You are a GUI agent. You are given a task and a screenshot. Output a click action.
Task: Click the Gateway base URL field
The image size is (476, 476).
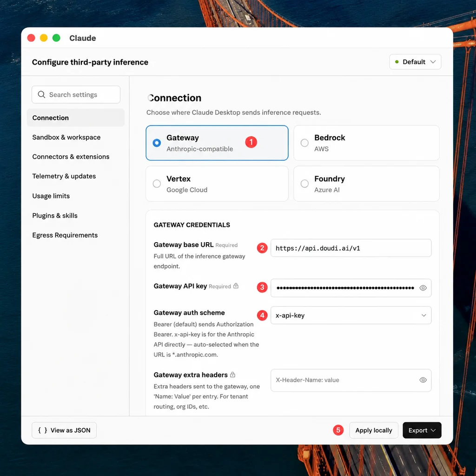[x=351, y=248]
